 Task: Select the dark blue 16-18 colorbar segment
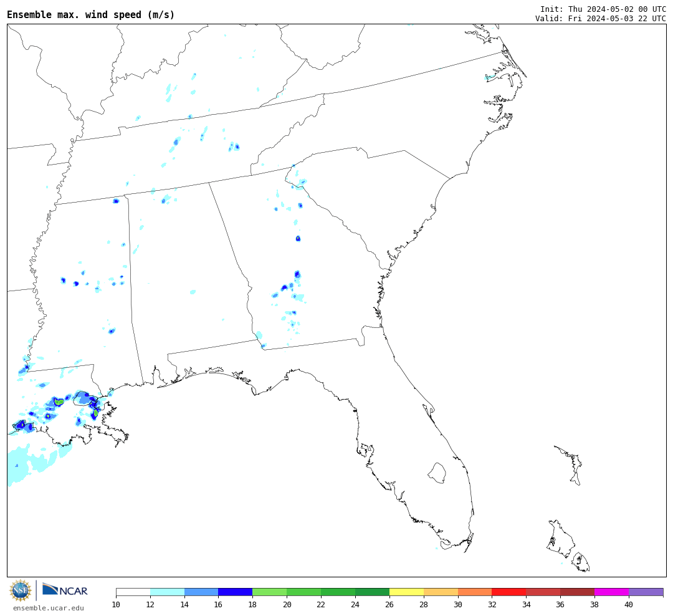(x=236, y=592)
